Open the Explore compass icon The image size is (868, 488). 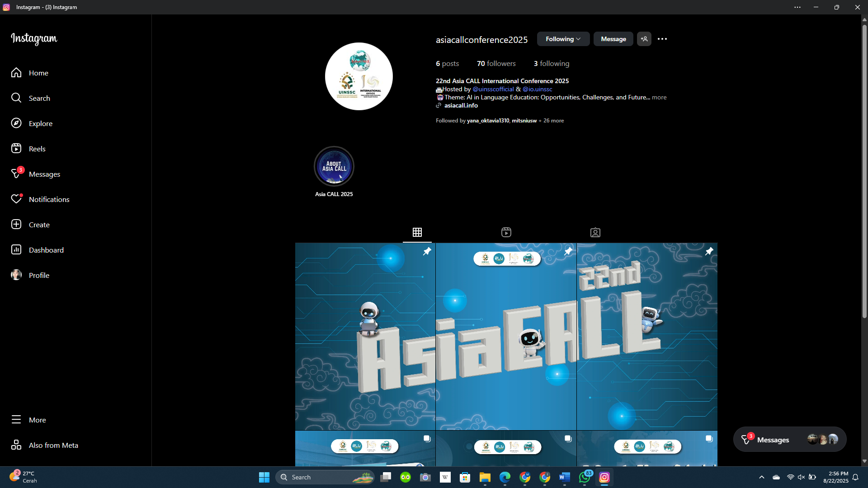coord(16,123)
